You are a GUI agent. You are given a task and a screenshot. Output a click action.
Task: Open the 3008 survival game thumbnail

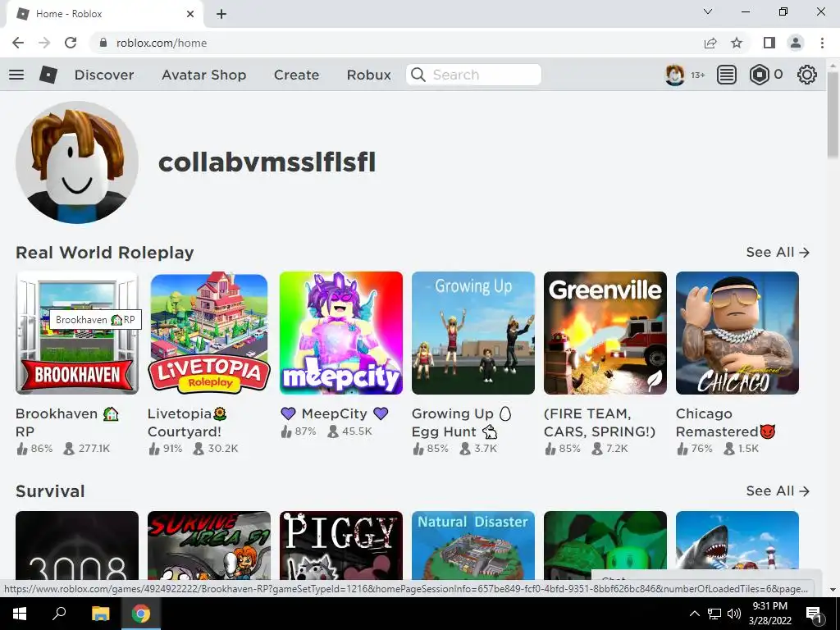(x=77, y=546)
